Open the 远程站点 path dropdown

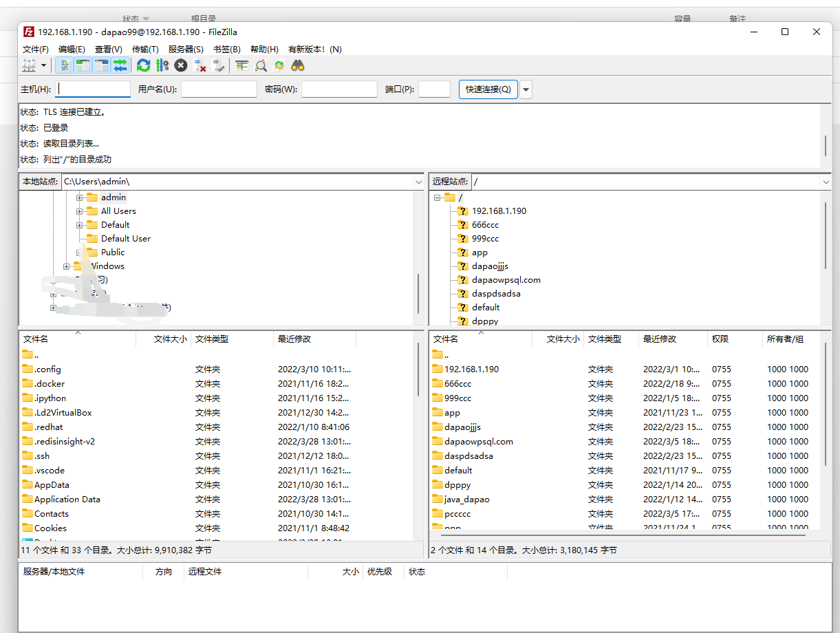click(x=826, y=182)
